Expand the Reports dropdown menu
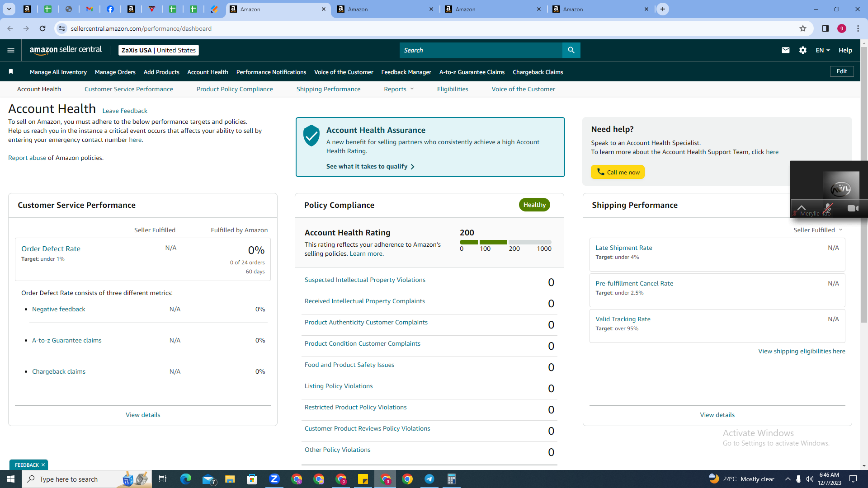The width and height of the screenshot is (868, 488). [399, 89]
